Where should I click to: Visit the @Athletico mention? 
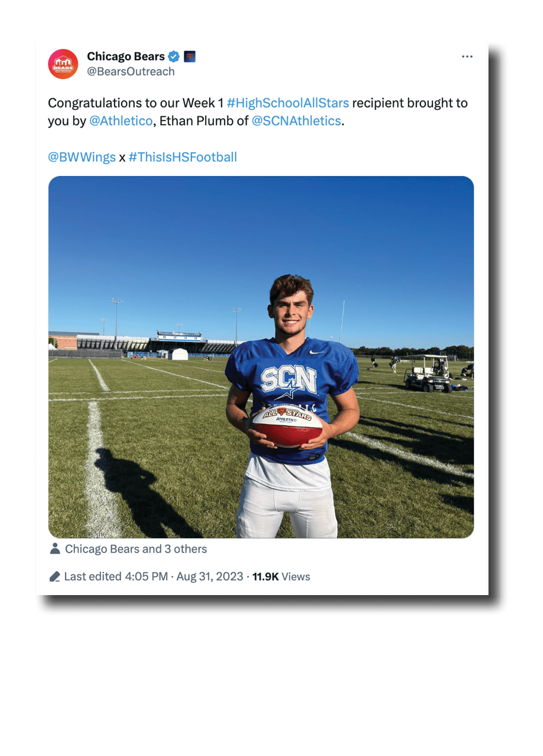point(121,121)
